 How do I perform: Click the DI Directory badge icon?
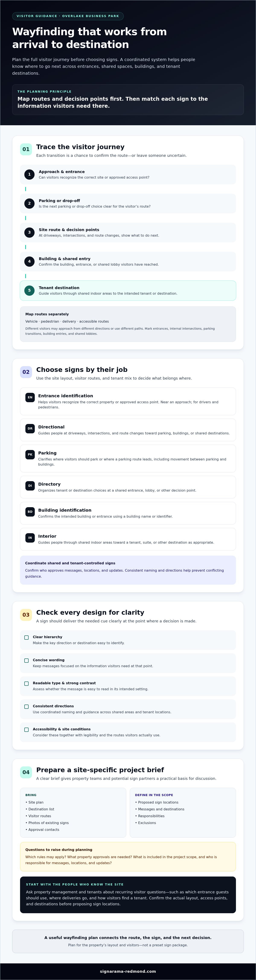tap(30, 485)
